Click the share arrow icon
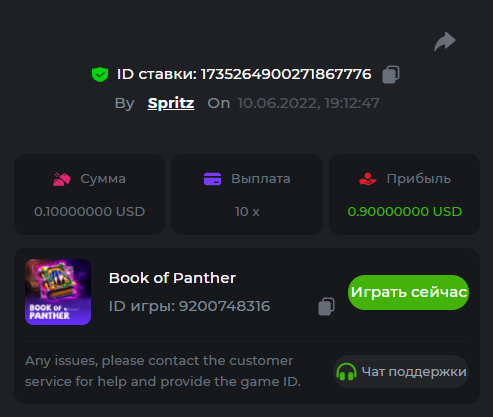Screen dimensions: 493x417 (445, 42)
